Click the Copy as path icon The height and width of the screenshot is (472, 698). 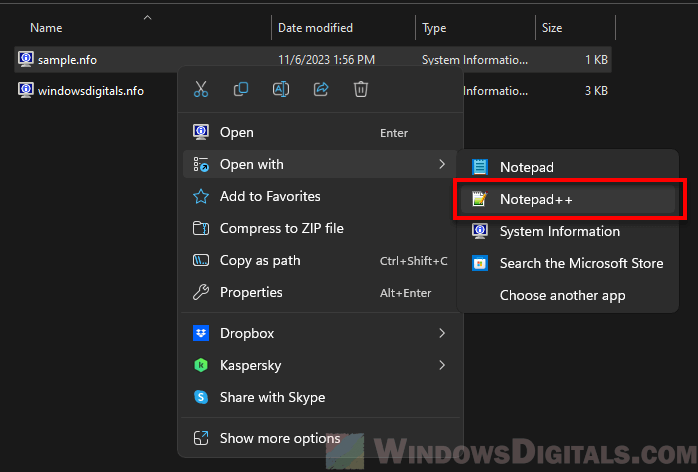(201, 260)
